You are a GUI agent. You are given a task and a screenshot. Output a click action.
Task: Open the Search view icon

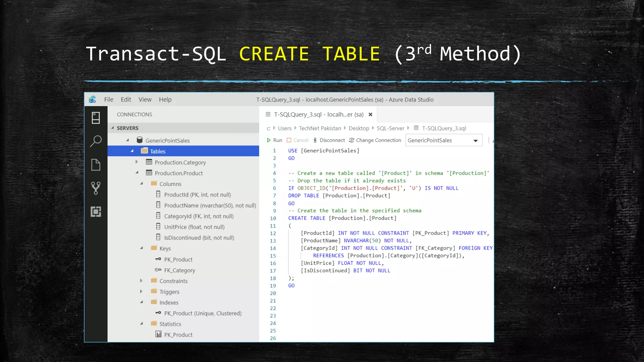[96, 141]
